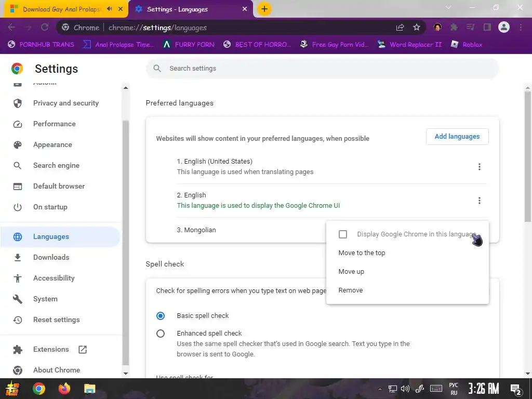The height and width of the screenshot is (399, 532).
Task: Open the Word Replacer II bookmark
Action: pos(410,45)
